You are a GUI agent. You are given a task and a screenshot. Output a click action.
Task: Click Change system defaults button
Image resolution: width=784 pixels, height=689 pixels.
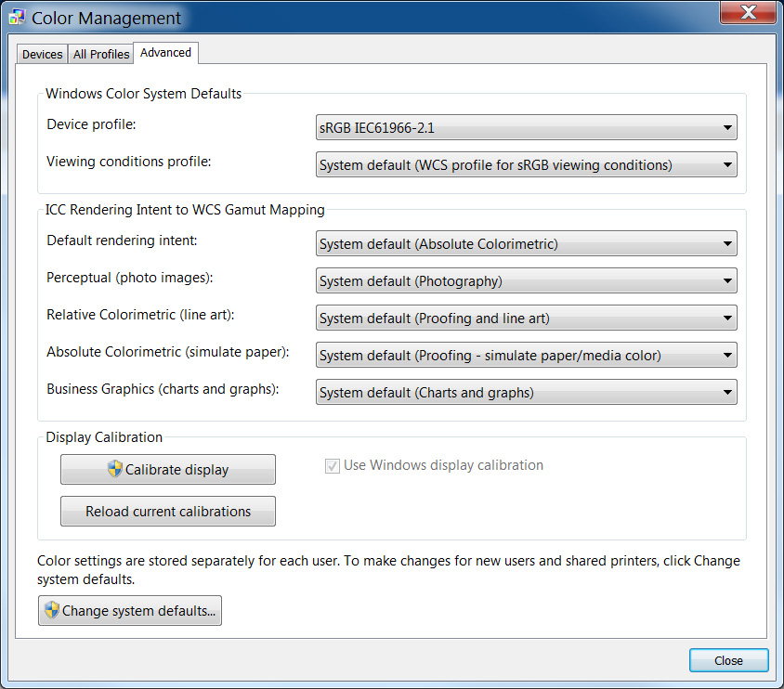130,611
